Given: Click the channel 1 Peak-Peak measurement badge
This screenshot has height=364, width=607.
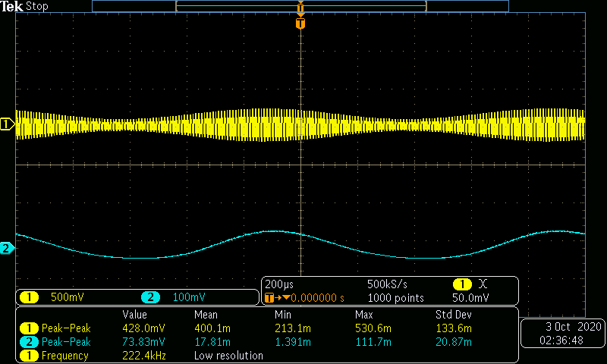Looking at the screenshot, I should click(x=29, y=328).
